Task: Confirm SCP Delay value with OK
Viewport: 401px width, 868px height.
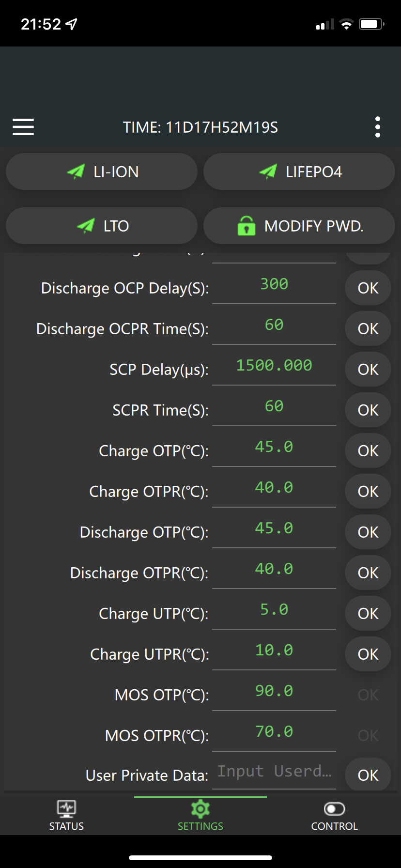Action: point(368,370)
